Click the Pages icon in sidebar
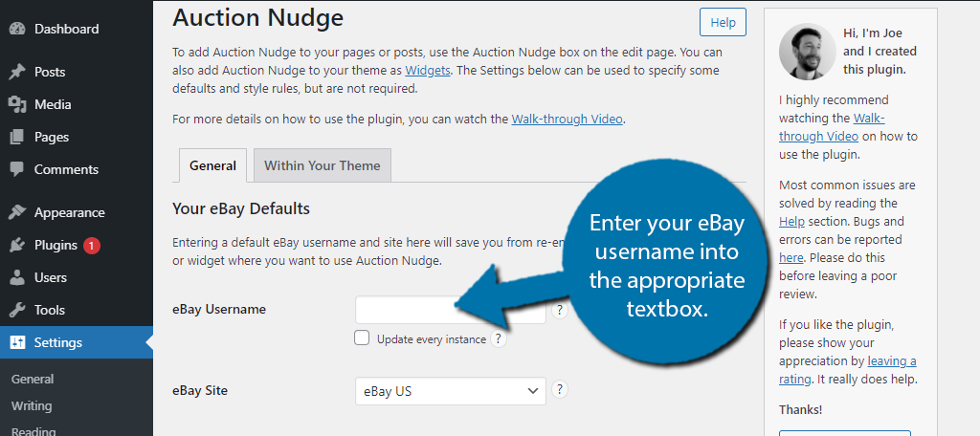 [x=17, y=137]
